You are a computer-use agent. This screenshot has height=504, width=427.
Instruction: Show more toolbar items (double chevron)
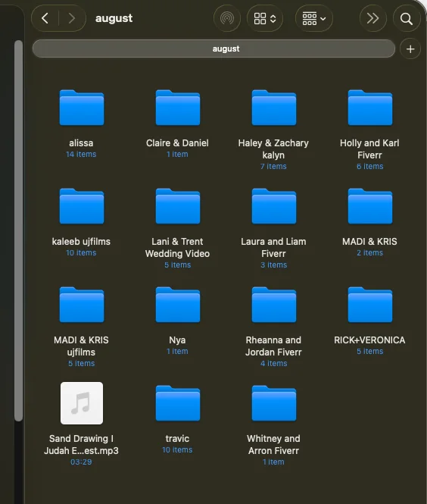click(x=372, y=18)
